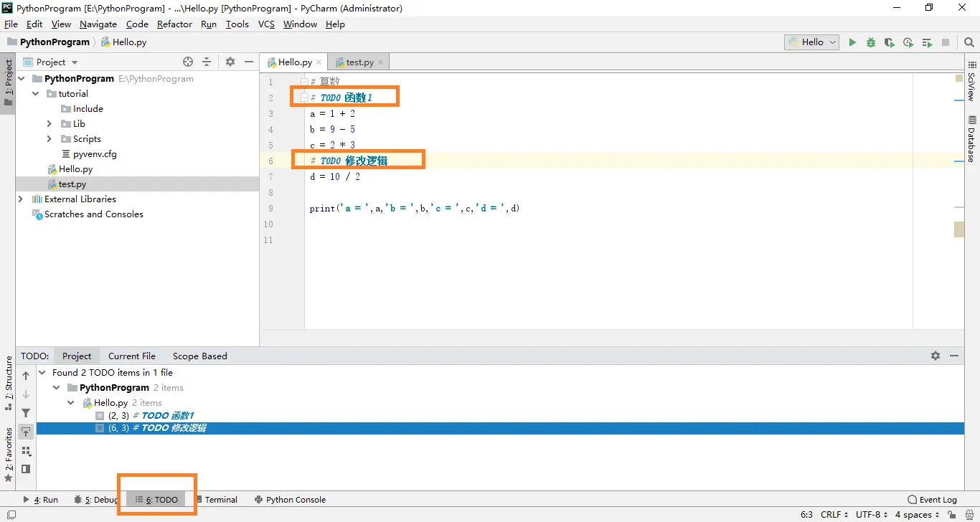Run the Hello configuration with the green arrow
This screenshot has height=522, width=980.
click(x=852, y=42)
